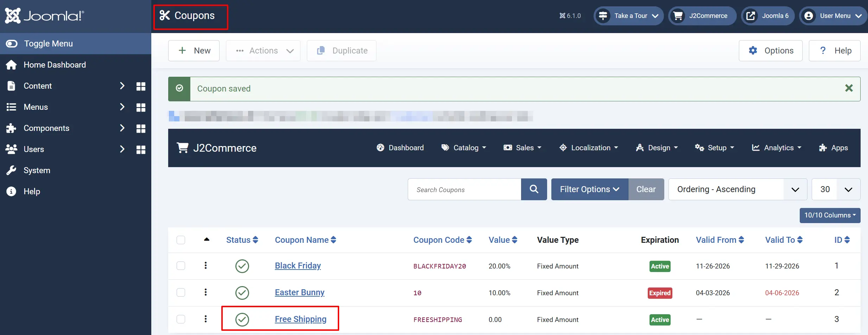The width and height of the screenshot is (868, 335).
Task: Select the Black Friday row checkbox
Action: pos(181,266)
